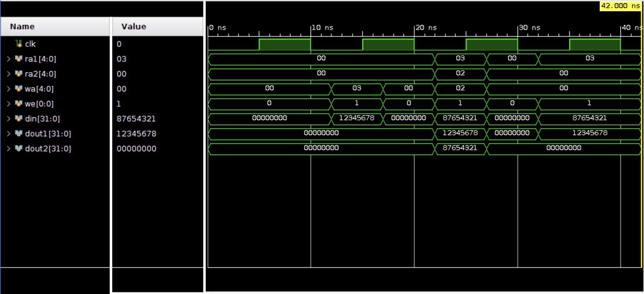
Task: Select dout1 value 12345678 in Value column
Action: (137, 134)
